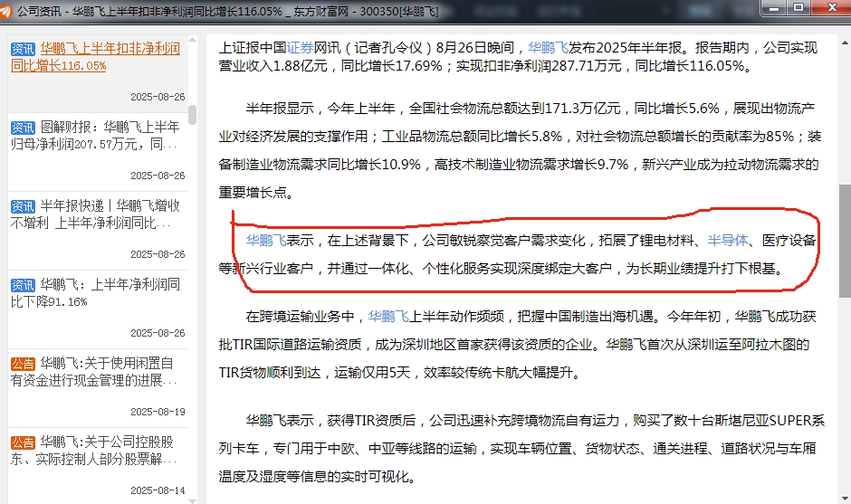This screenshot has height=504, width=851.
Task: Click 华鹏飞 link in 跨境运输业务 paragraph
Action: (x=388, y=317)
